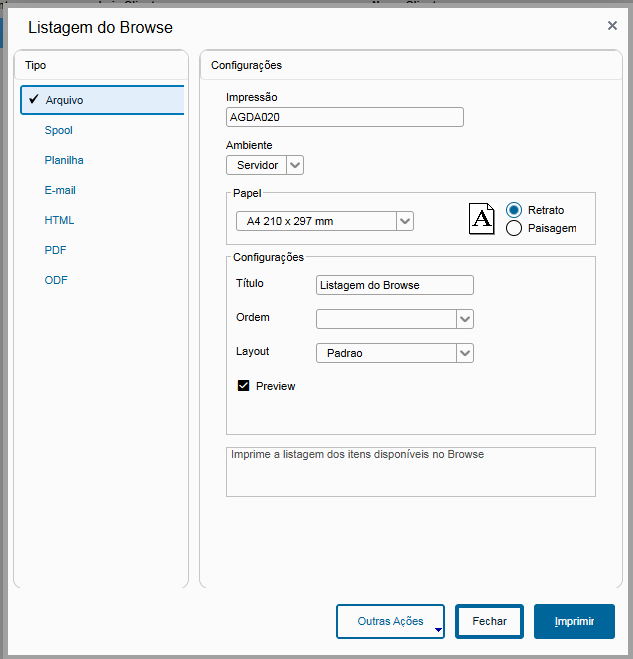The image size is (633, 659).
Task: Click the Impressão name input field
Action: point(345,117)
